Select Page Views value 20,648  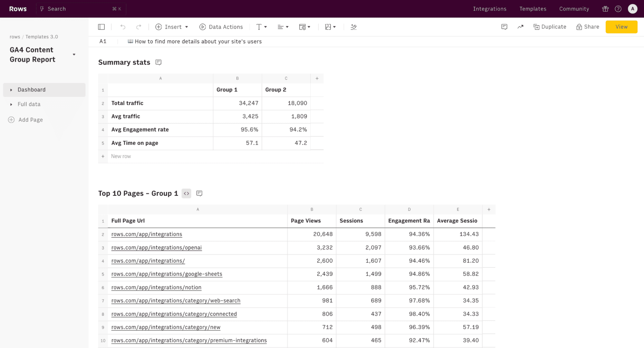[312, 234]
